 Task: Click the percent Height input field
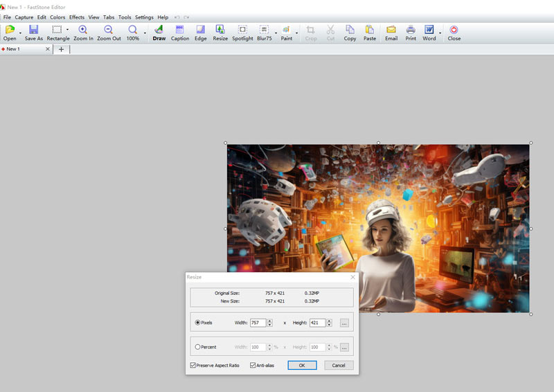click(x=317, y=347)
